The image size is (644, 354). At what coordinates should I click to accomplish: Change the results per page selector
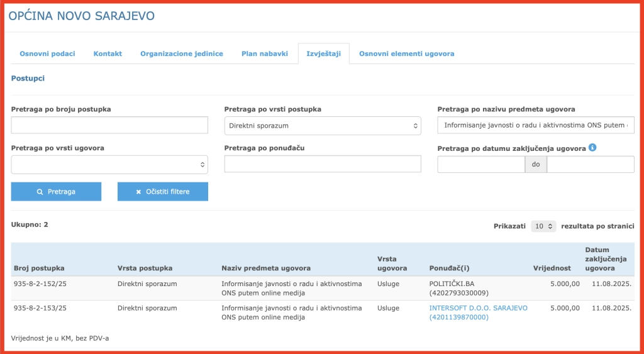pos(543,226)
